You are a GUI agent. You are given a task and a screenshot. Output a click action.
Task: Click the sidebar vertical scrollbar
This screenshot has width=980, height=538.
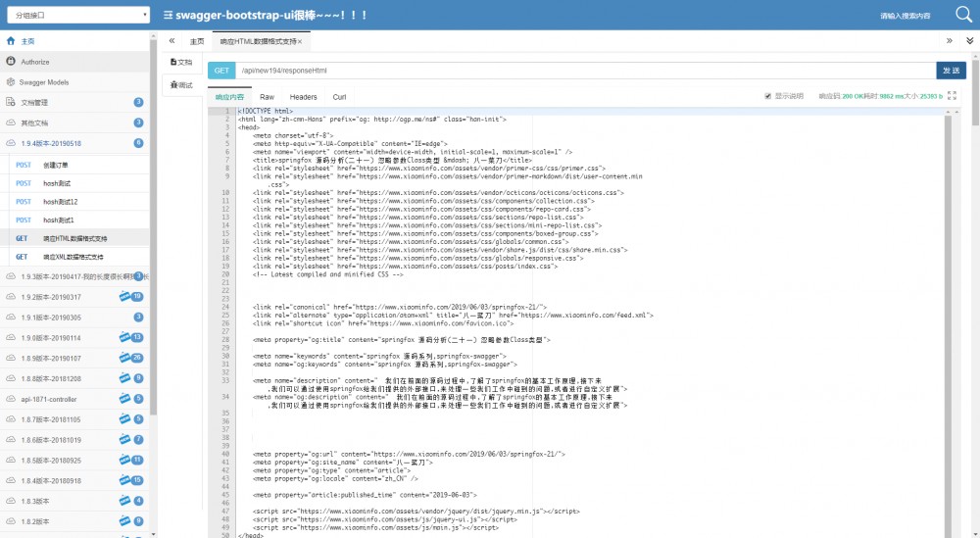[x=154, y=225]
